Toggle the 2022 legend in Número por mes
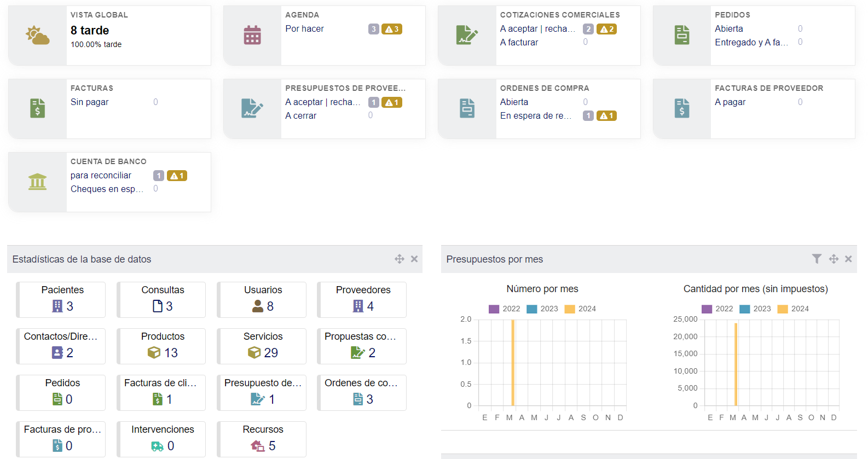 click(505, 309)
